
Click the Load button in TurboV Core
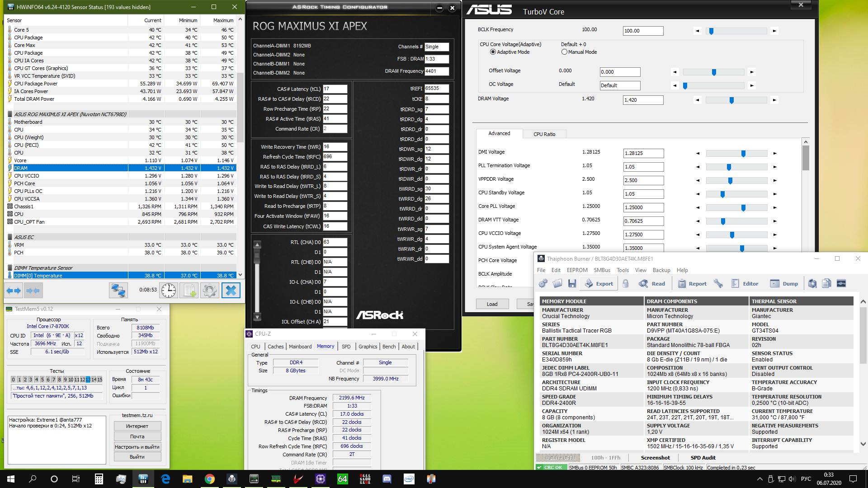[x=492, y=304]
